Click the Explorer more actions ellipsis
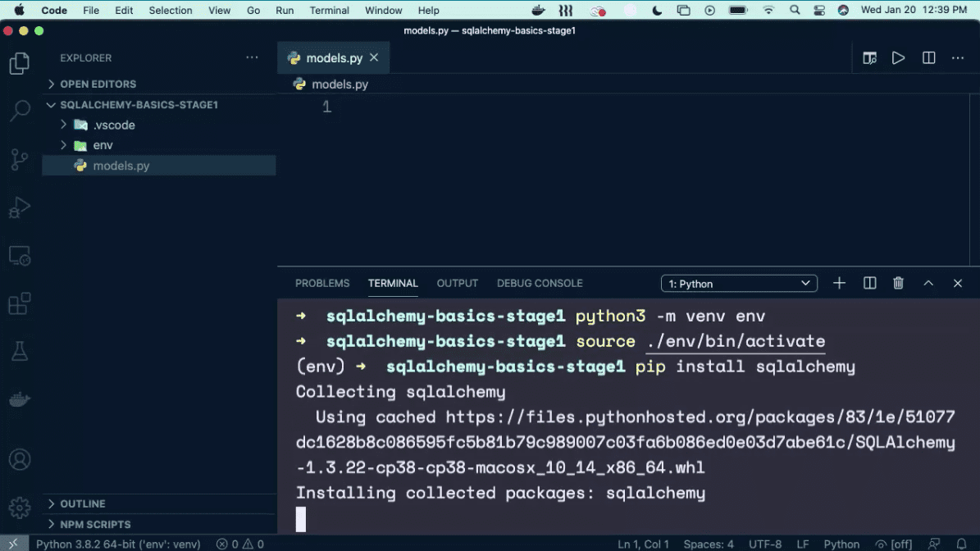The image size is (980, 551). [x=252, y=57]
